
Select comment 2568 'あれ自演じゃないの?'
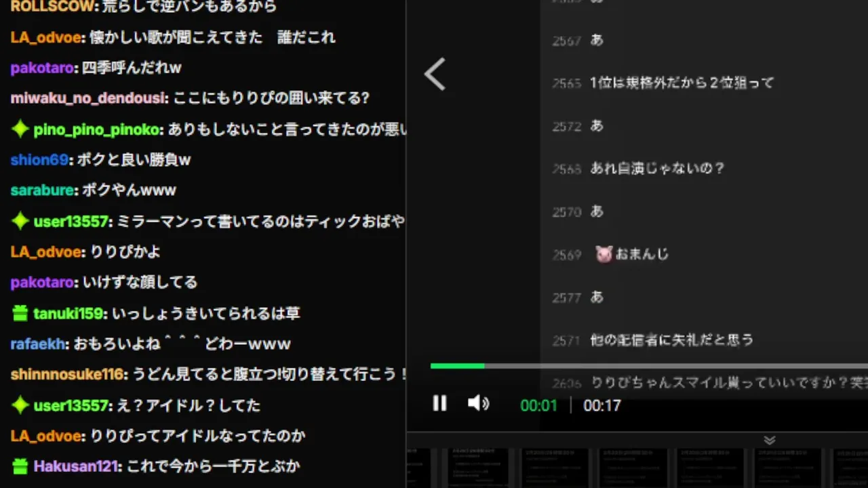pos(657,168)
